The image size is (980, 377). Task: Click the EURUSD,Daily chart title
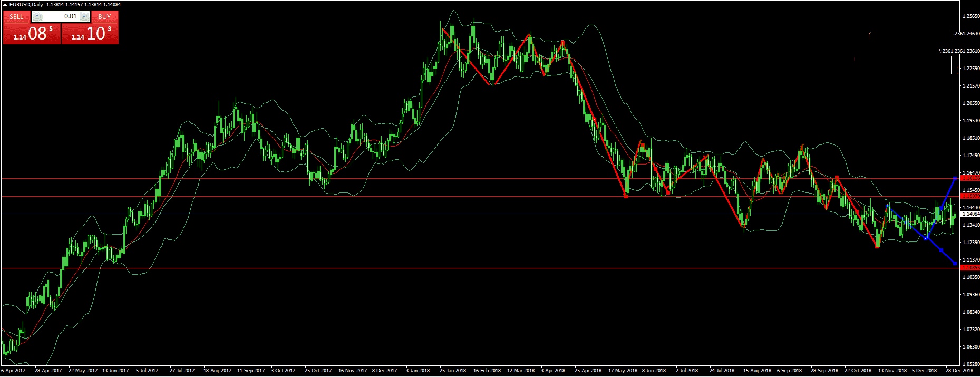[x=27, y=5]
